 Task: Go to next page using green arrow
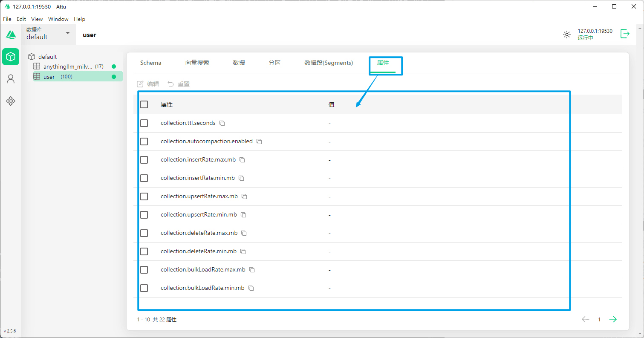coord(613,319)
